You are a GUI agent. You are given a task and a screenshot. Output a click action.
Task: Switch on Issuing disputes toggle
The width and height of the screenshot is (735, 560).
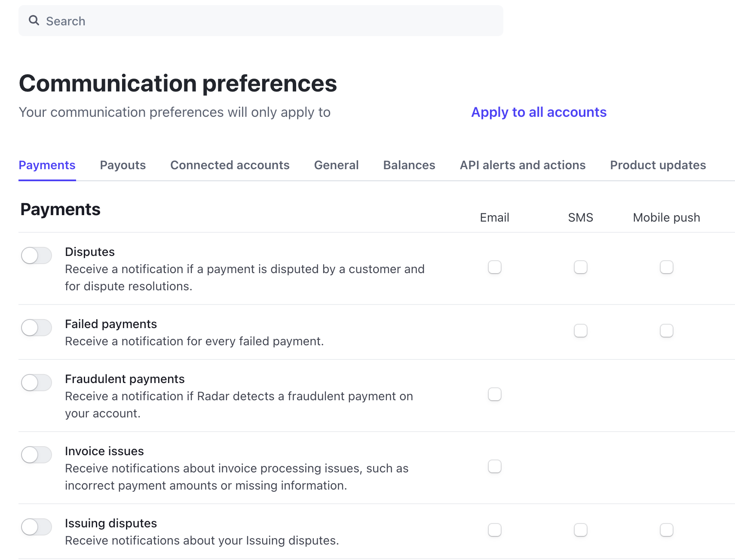pos(37,527)
